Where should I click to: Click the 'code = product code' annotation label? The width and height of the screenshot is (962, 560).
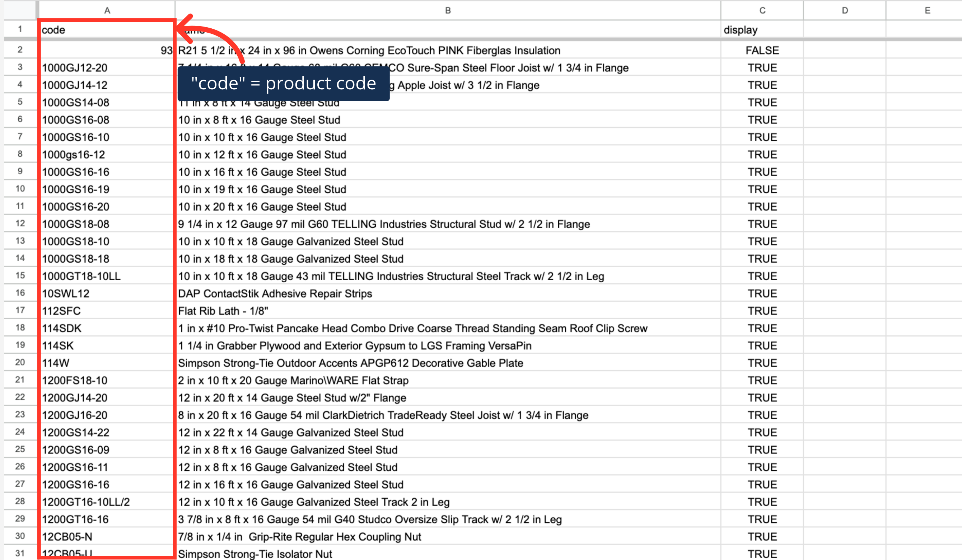[x=283, y=83]
